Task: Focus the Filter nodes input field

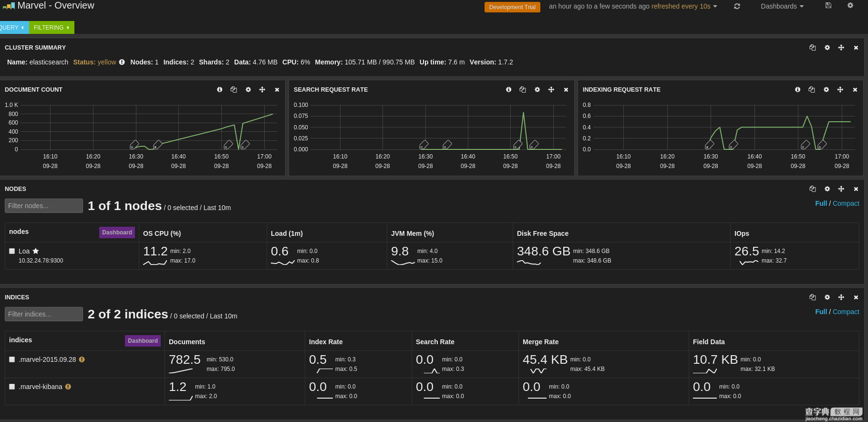Action: (44, 206)
